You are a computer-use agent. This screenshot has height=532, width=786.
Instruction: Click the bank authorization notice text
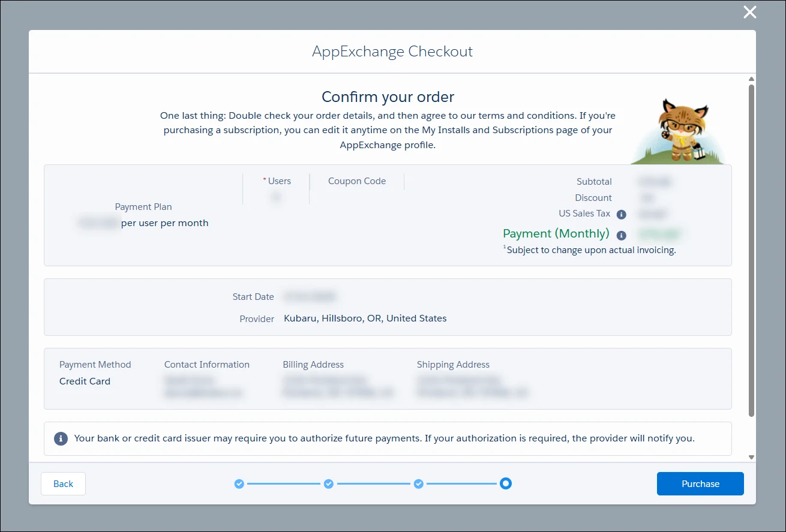click(384, 438)
